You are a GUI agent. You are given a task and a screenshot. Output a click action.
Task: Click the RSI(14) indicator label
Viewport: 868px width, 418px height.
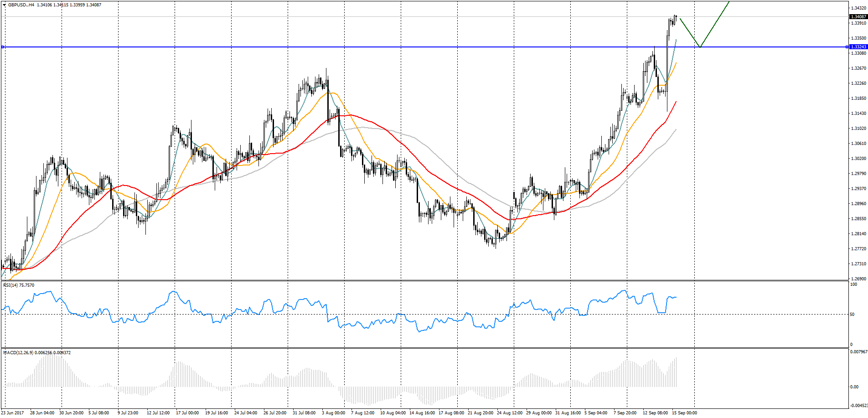coord(19,285)
